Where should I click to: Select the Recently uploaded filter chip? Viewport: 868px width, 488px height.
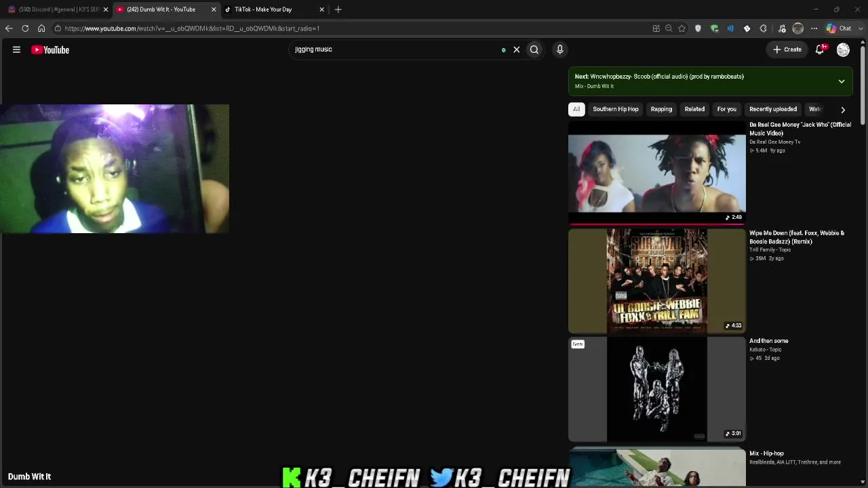click(x=773, y=109)
